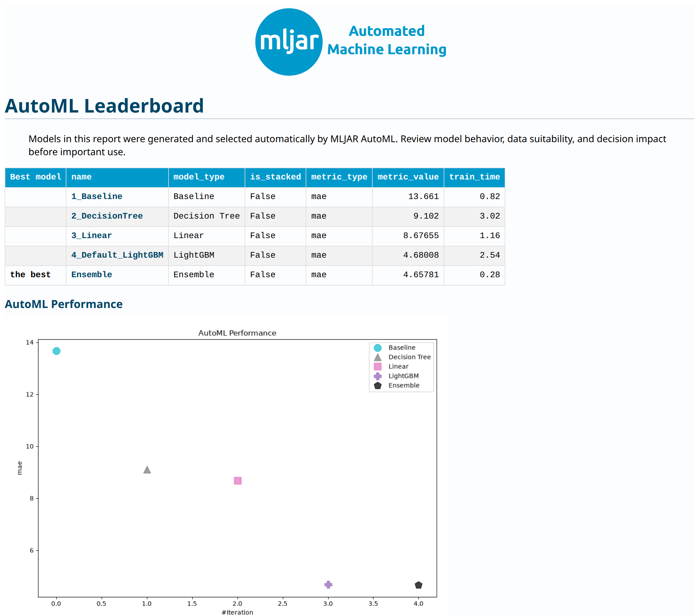
Task: Click the 'AutoML Leaderboard' heading
Action: pos(104,106)
